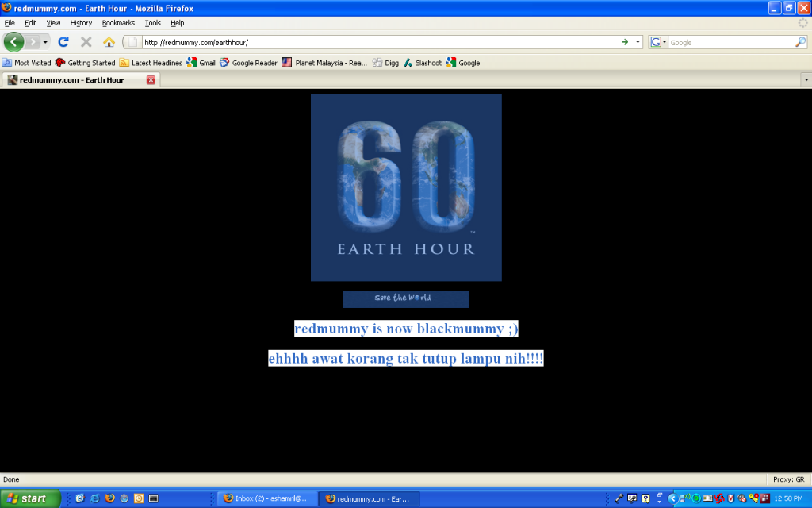This screenshot has height=508, width=812.
Task: Open the Slashdot bookmark
Action: (423, 63)
